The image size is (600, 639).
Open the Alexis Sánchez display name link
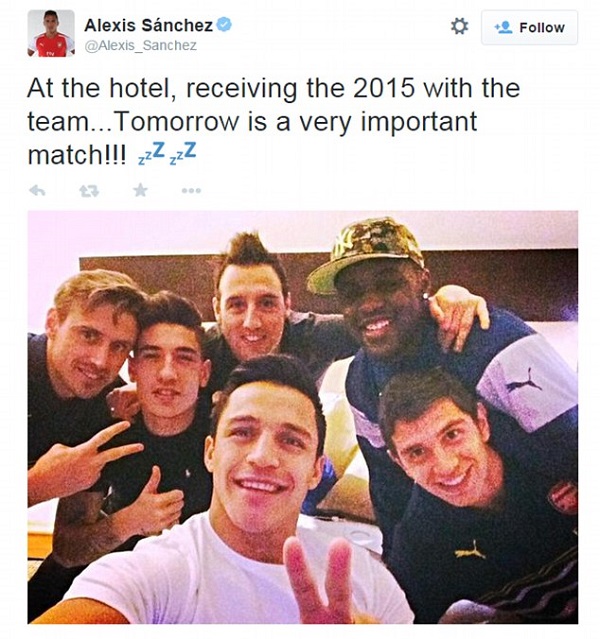[x=148, y=25]
